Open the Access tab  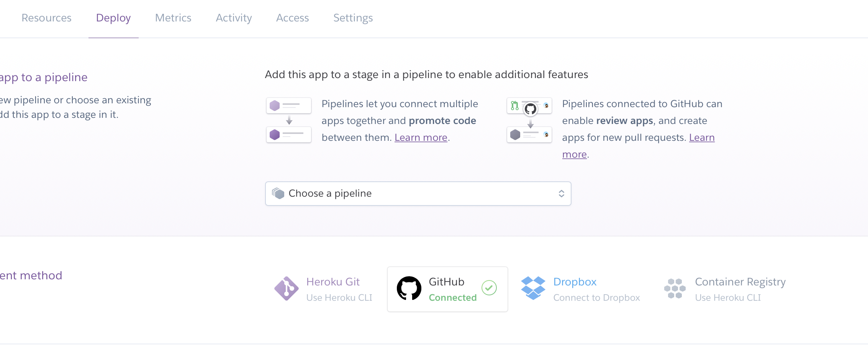pyautogui.click(x=292, y=18)
